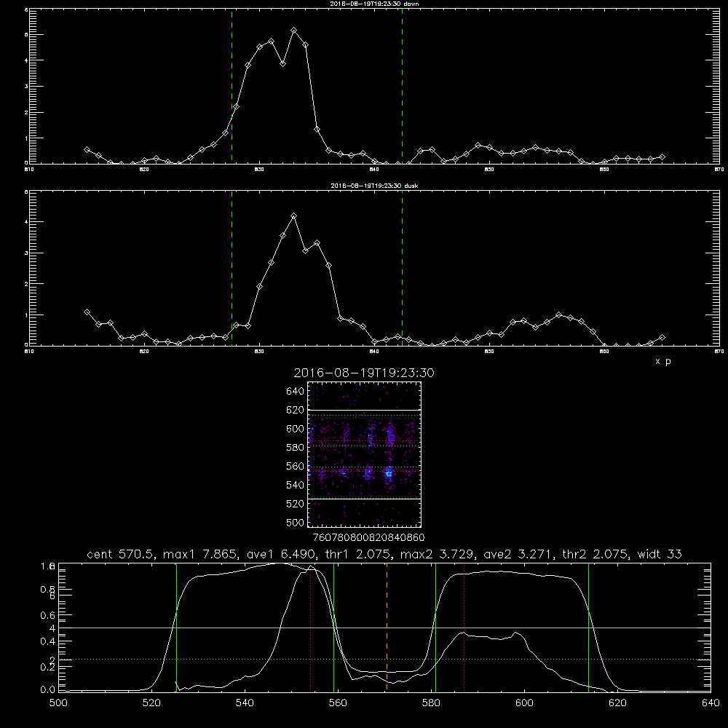Viewport: 728px width, 728px height.
Task: Click the 620 label on image y-axis
Action: click(x=296, y=410)
